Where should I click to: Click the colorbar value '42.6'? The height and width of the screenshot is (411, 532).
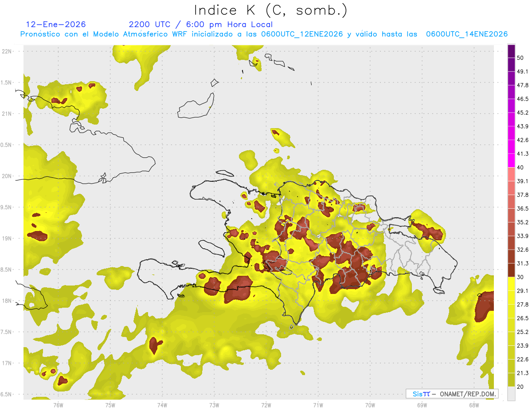point(523,140)
